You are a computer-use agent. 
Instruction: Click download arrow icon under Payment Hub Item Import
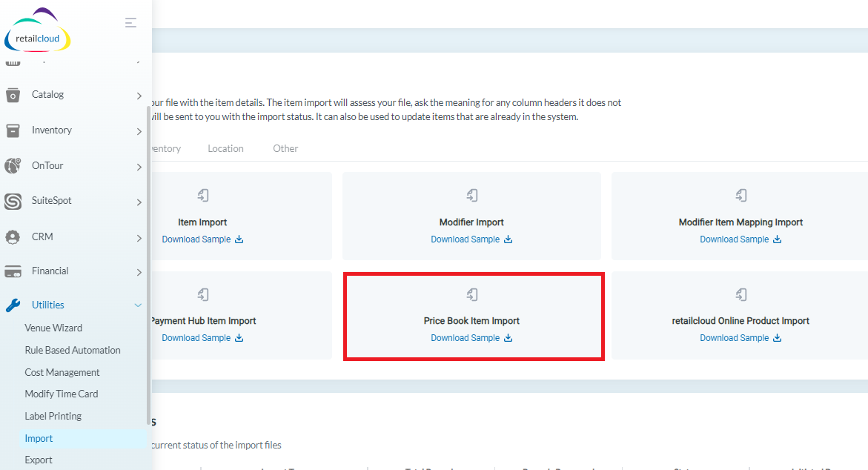pos(239,338)
